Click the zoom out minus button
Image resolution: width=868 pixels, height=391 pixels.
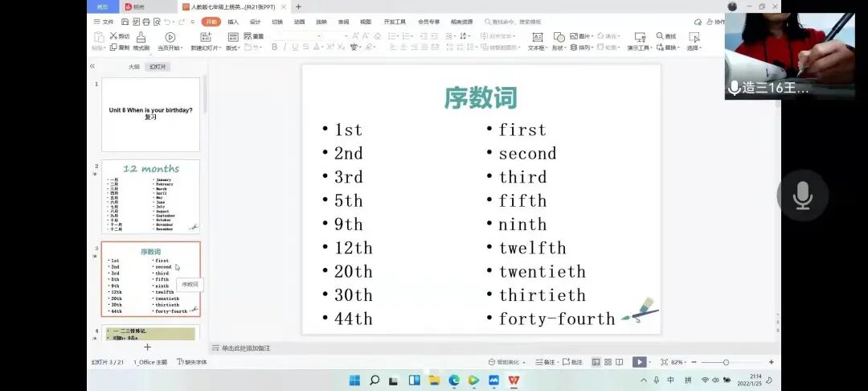click(694, 362)
